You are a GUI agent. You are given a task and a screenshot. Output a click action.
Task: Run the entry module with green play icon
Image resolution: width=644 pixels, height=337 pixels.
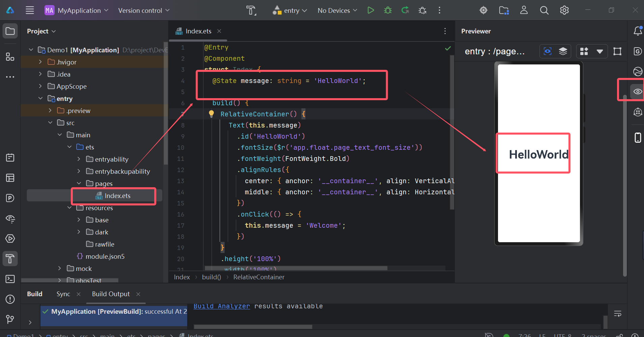pyautogui.click(x=371, y=10)
